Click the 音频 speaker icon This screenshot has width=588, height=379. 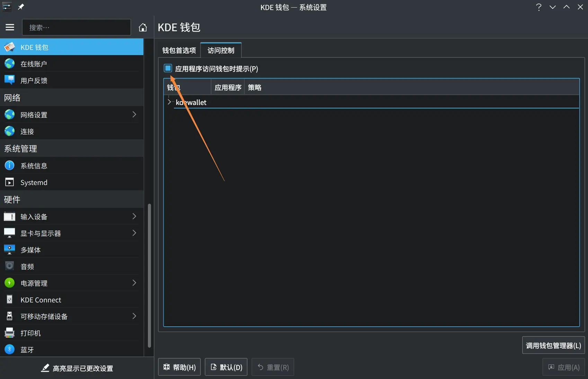point(10,266)
